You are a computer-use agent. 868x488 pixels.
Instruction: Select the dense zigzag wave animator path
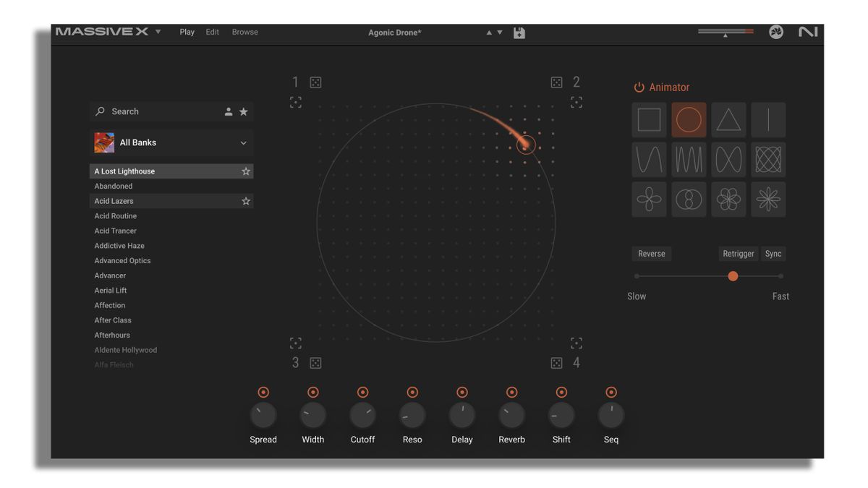[689, 159]
